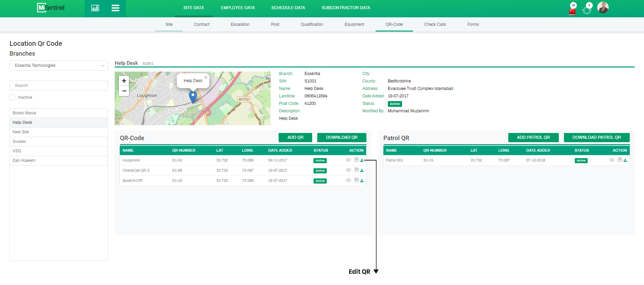Select New Site in the site list
The image size is (644, 285).
[x=59, y=132]
